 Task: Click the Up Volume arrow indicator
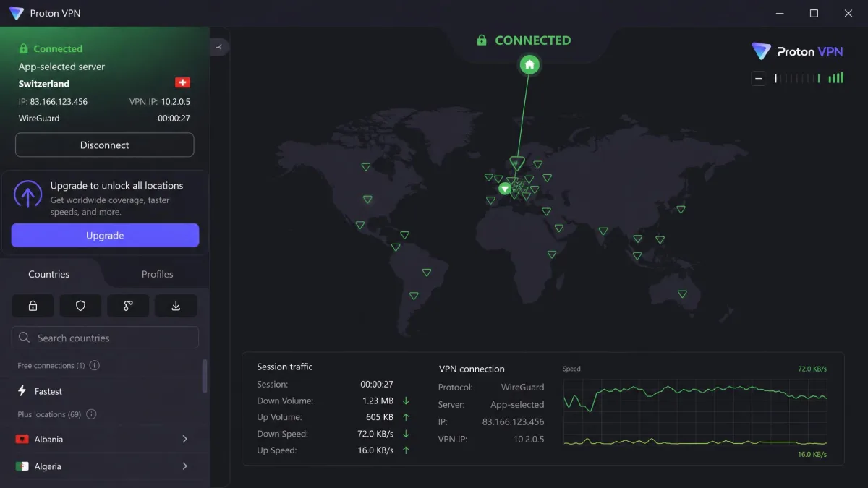pyautogui.click(x=406, y=417)
